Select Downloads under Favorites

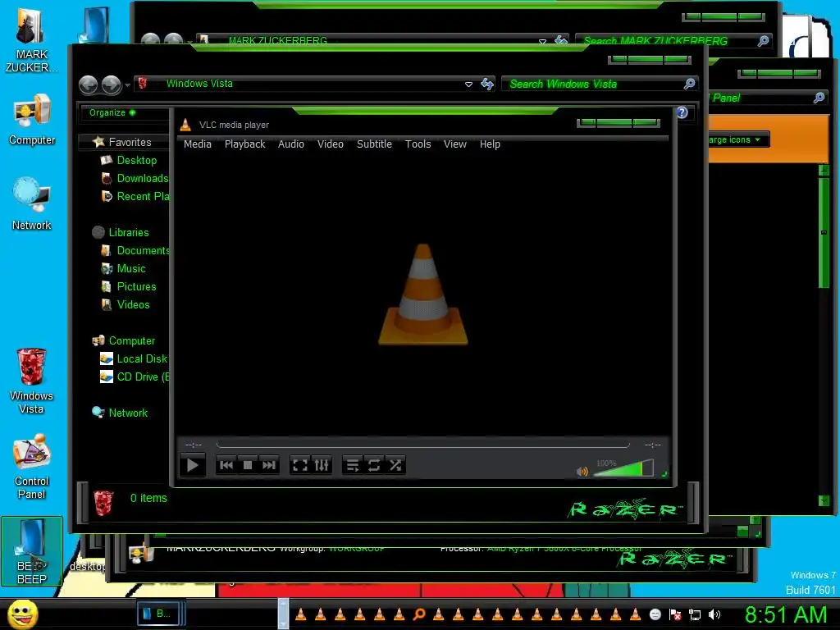coord(135,178)
